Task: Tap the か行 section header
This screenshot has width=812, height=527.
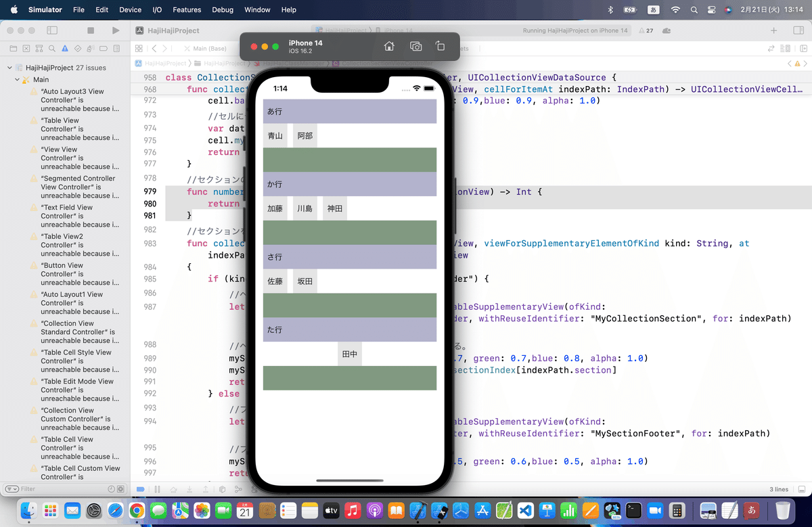Action: tap(350, 184)
